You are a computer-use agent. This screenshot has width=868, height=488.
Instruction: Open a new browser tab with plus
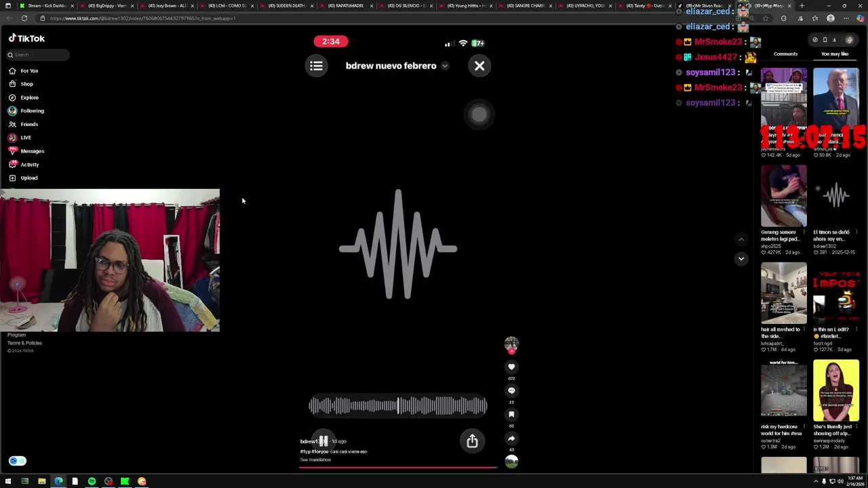[x=802, y=5]
